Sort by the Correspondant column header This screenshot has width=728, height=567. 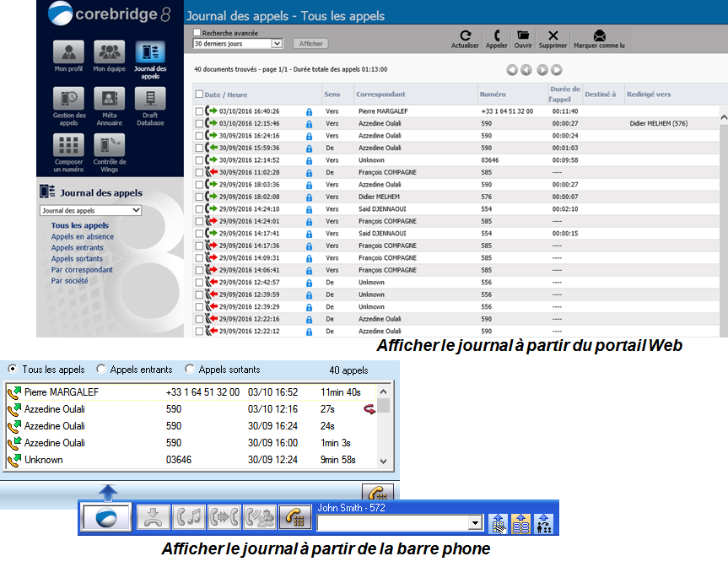point(381,94)
